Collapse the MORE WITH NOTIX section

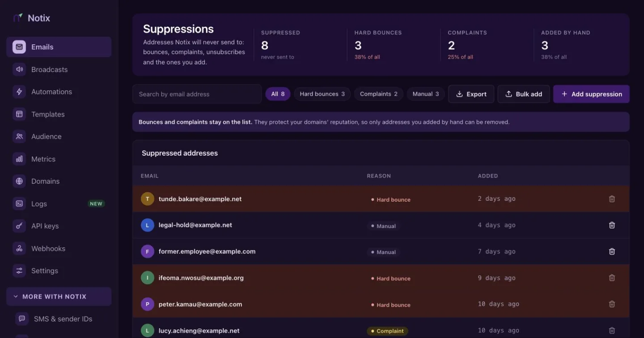tap(59, 296)
